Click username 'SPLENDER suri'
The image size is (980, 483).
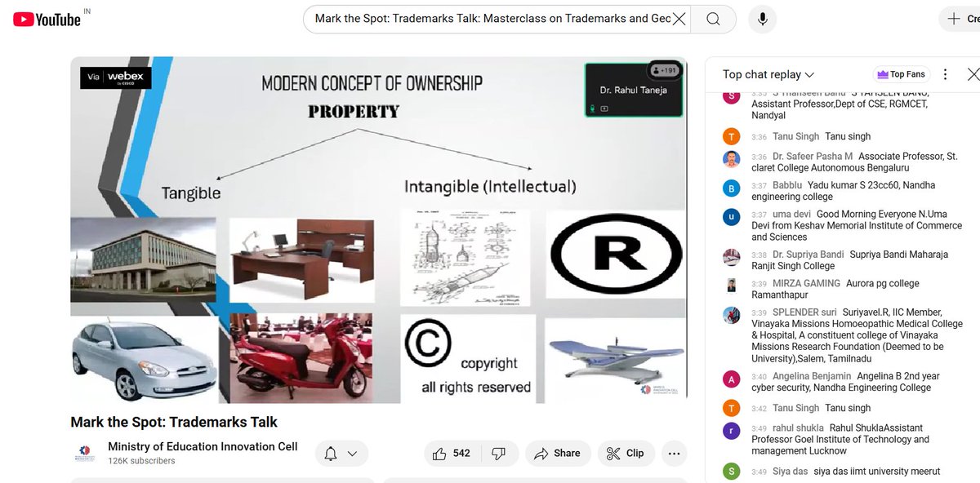804,312
